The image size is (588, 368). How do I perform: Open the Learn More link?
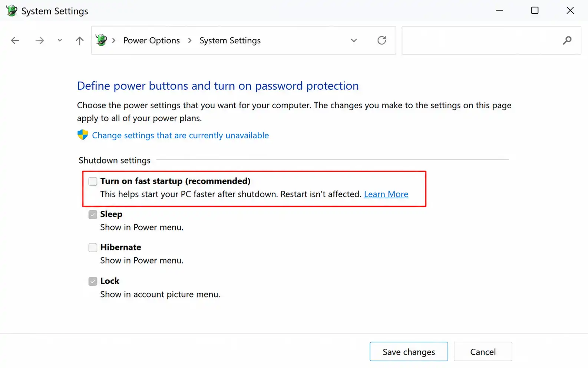point(386,194)
